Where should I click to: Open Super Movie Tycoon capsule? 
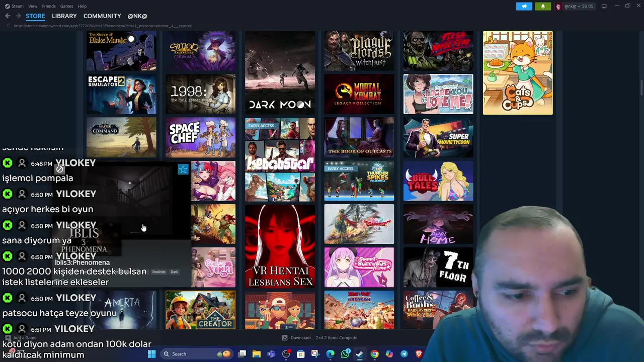438,137
